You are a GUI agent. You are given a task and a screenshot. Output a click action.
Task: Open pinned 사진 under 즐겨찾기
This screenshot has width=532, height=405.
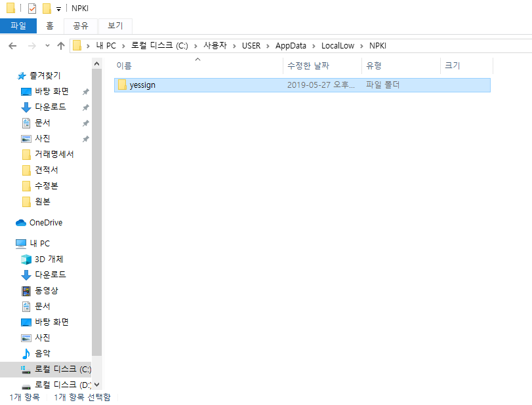click(43, 139)
